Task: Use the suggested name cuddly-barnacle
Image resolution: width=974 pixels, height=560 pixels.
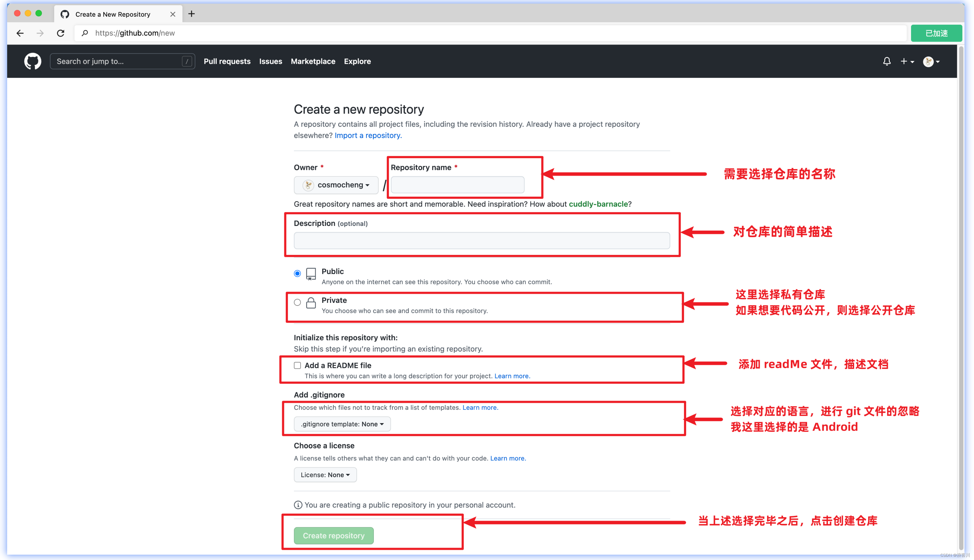Action: coord(598,204)
